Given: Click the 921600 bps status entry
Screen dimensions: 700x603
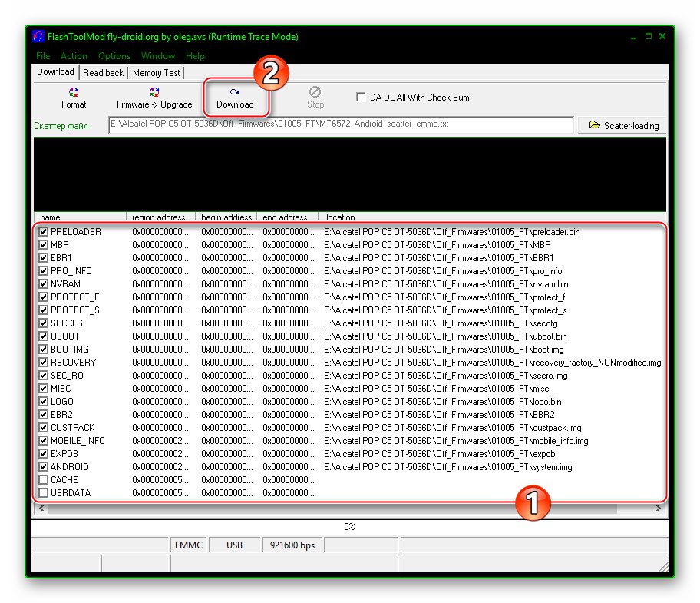Looking at the screenshot, I should click(x=292, y=545).
